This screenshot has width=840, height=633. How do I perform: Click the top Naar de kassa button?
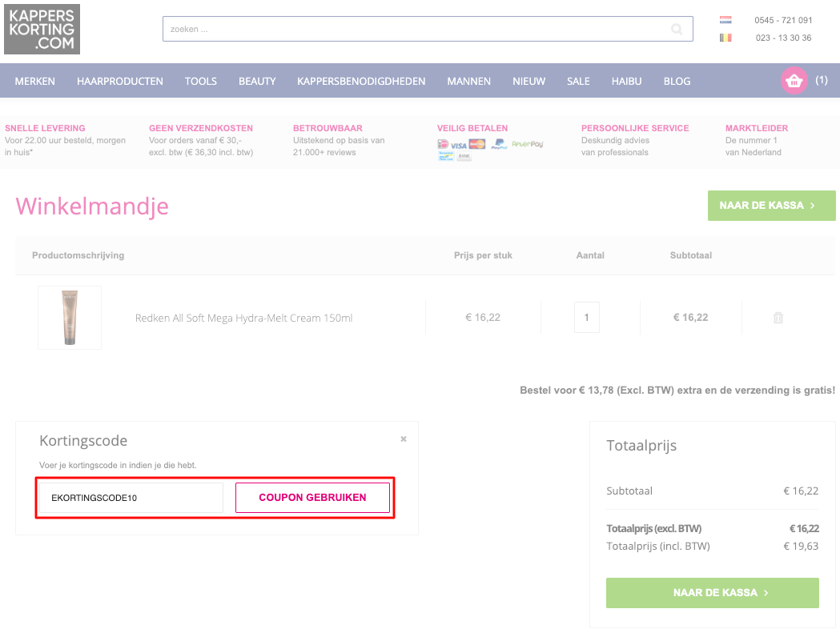tap(771, 206)
